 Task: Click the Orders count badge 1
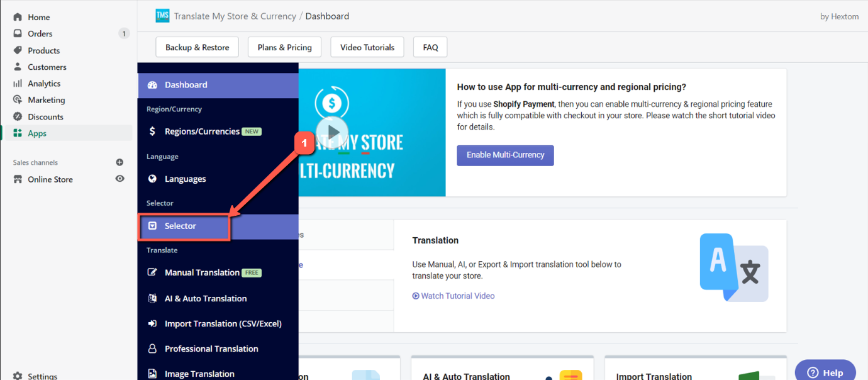coord(124,33)
